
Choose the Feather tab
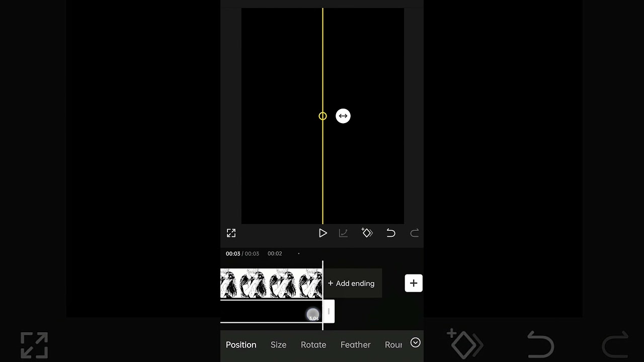356,345
